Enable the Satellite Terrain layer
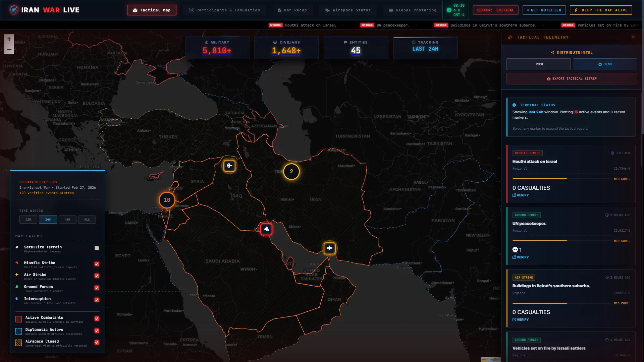Screen dimensions: 644x362 coord(97,248)
